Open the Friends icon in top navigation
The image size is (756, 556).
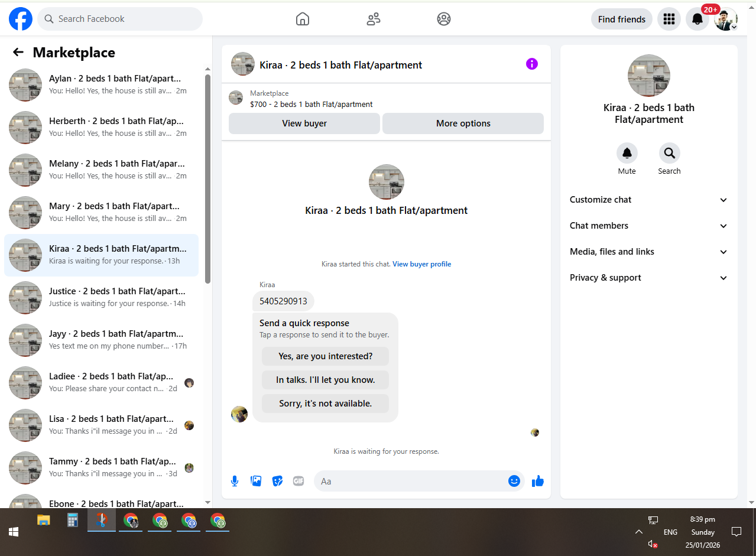click(x=374, y=19)
